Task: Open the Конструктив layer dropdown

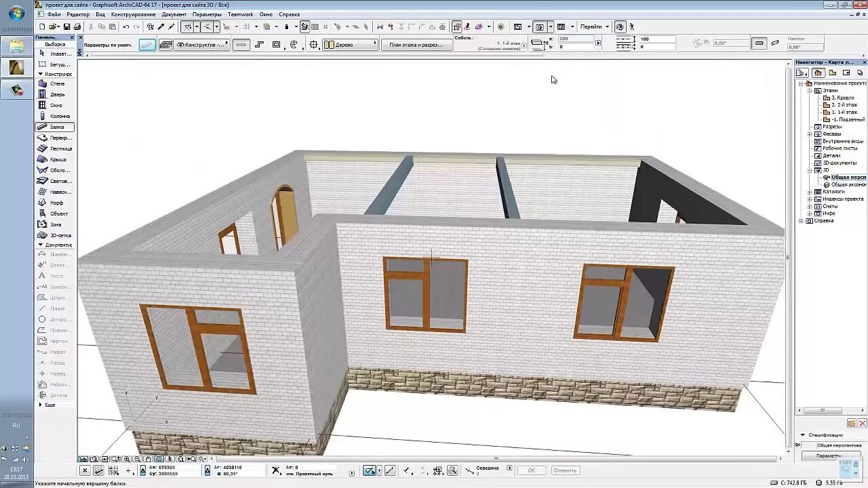Action: tap(202, 45)
